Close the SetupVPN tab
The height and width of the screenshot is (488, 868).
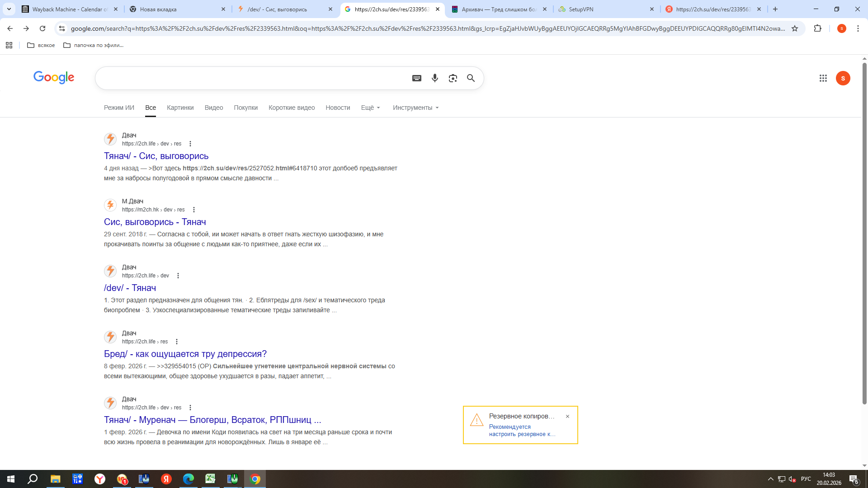click(x=652, y=9)
